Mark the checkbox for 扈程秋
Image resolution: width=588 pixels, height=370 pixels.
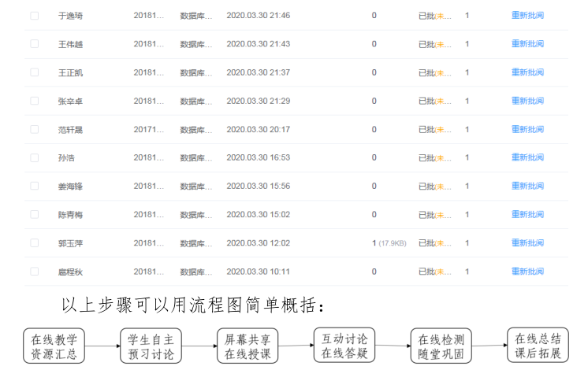tap(33, 272)
